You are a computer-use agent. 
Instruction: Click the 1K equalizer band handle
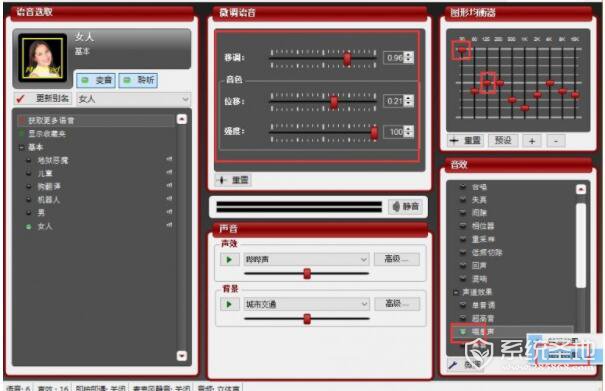click(524, 108)
